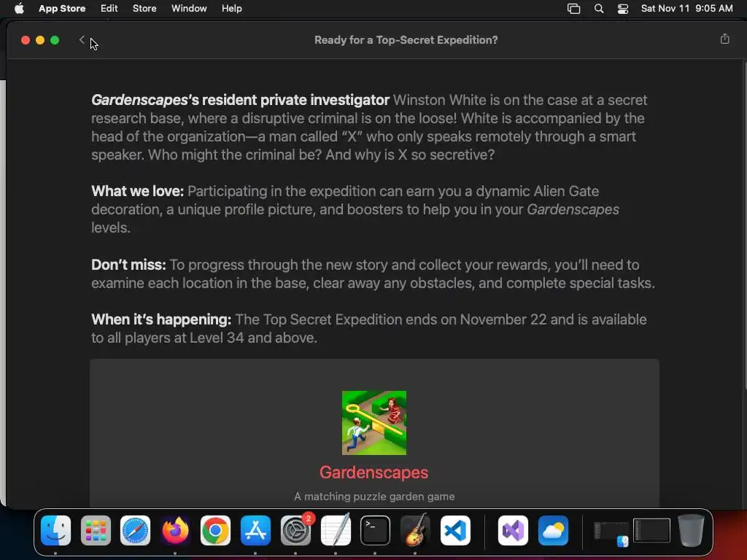Image resolution: width=747 pixels, height=560 pixels.
Task: Open the cloud weather app in dock
Action: 553,531
